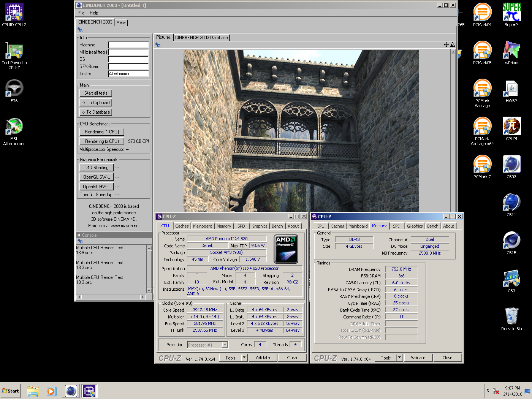
Task: Click the pin icon above the Info panel
Action: click(x=80, y=29)
